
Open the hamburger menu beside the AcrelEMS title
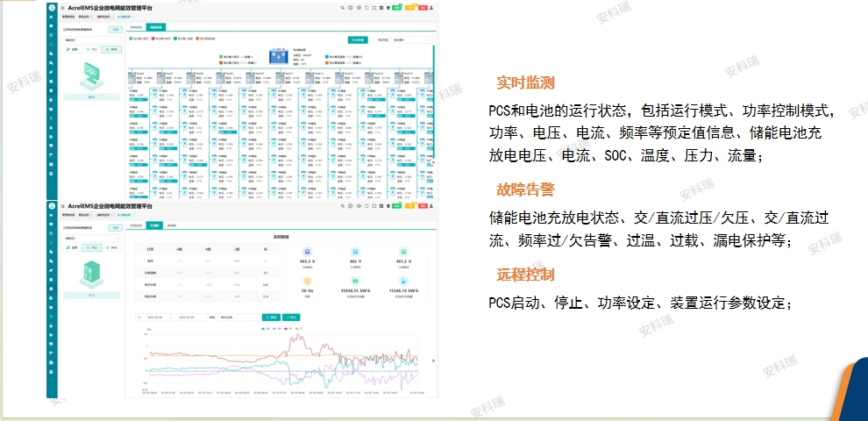coord(62,7)
